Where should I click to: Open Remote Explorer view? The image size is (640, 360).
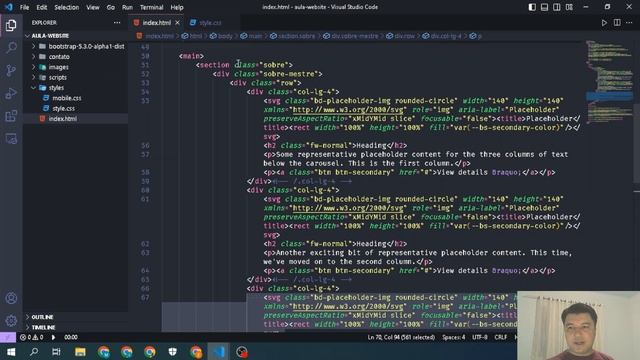[x=11, y=139]
